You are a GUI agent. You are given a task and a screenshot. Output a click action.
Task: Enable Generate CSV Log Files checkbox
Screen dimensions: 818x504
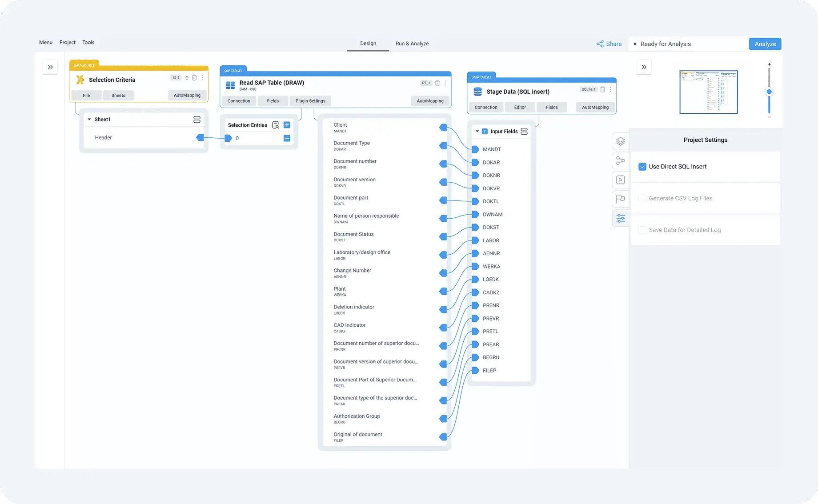[x=642, y=198]
